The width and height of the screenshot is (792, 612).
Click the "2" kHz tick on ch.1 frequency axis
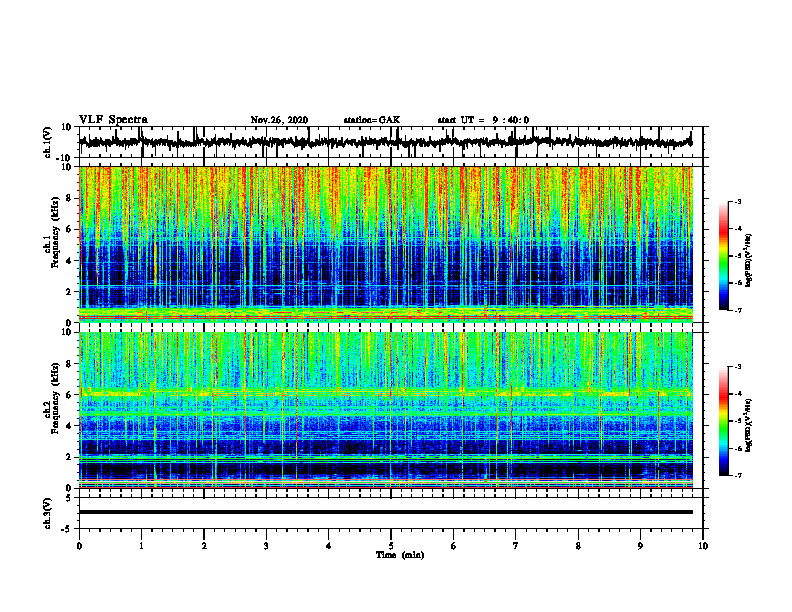click(x=69, y=292)
